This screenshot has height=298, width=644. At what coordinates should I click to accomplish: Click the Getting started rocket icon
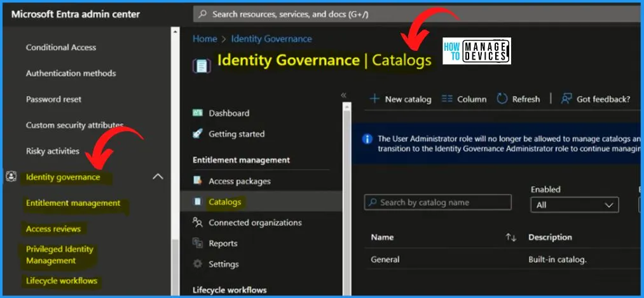tap(198, 133)
